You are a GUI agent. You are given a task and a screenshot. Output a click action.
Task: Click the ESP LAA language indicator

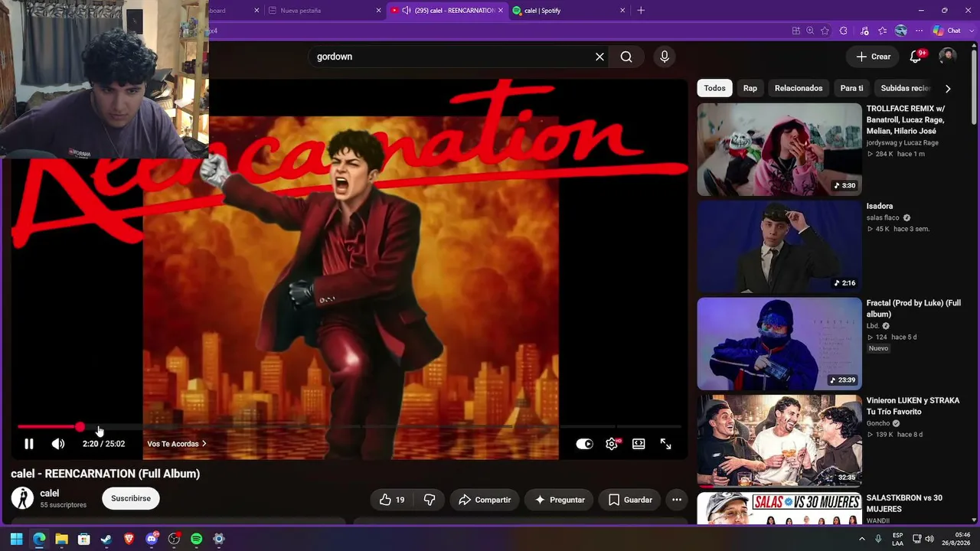tap(897, 540)
